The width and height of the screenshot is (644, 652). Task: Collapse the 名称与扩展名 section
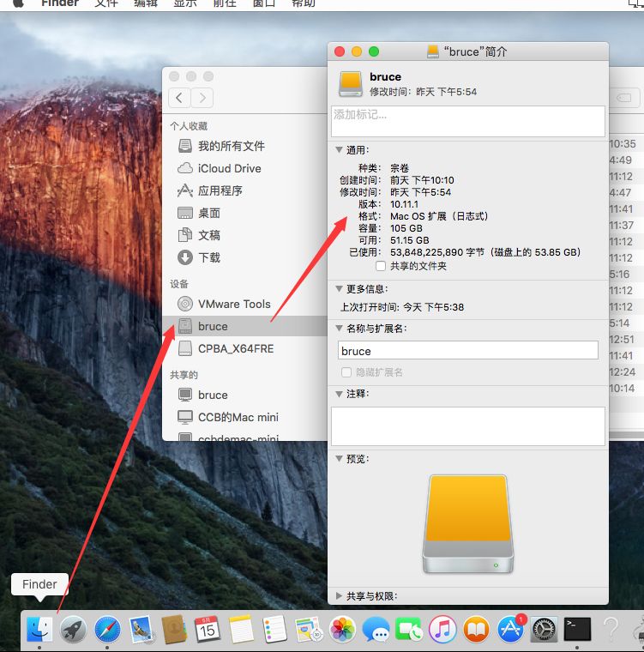pos(340,328)
